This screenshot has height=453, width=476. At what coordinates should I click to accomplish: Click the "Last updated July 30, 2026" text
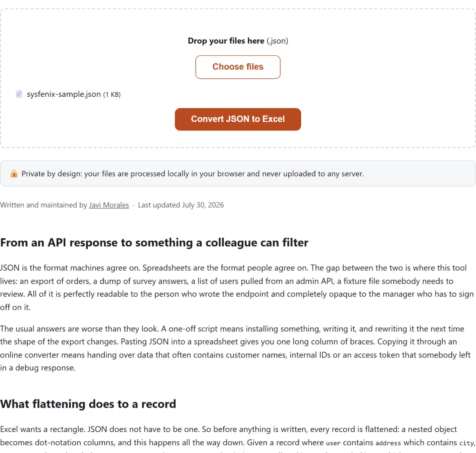(x=181, y=205)
